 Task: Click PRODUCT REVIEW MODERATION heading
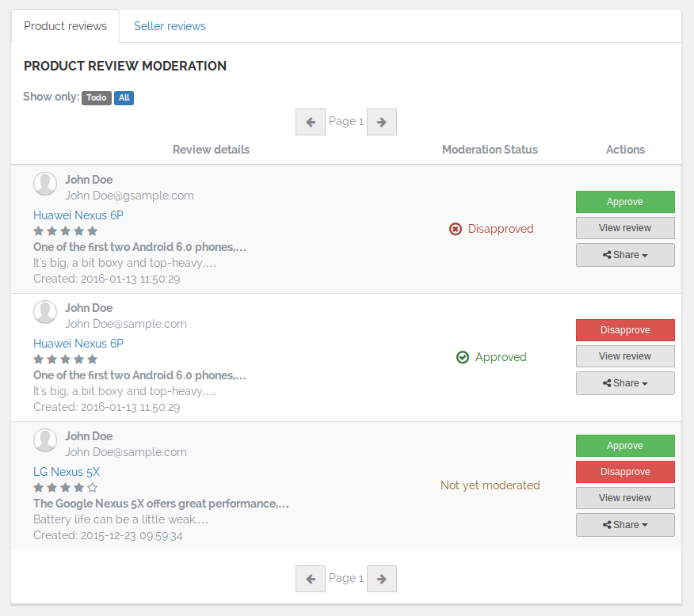[x=125, y=66]
